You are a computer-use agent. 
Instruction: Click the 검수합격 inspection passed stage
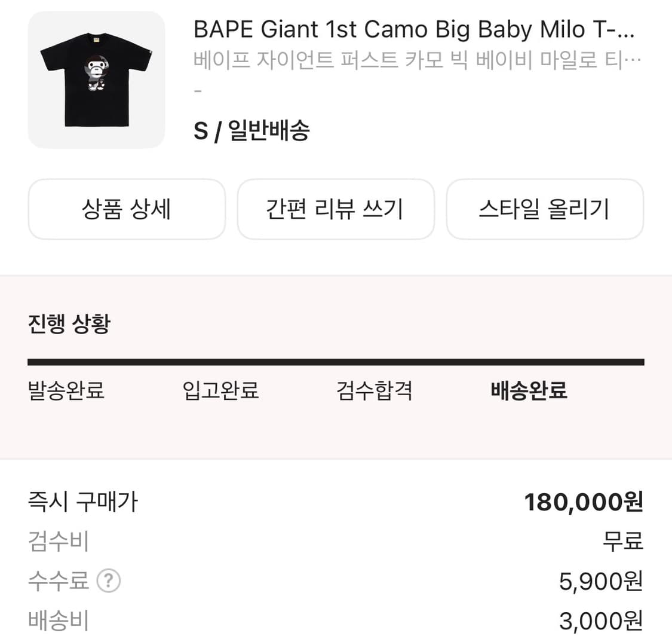(x=373, y=390)
